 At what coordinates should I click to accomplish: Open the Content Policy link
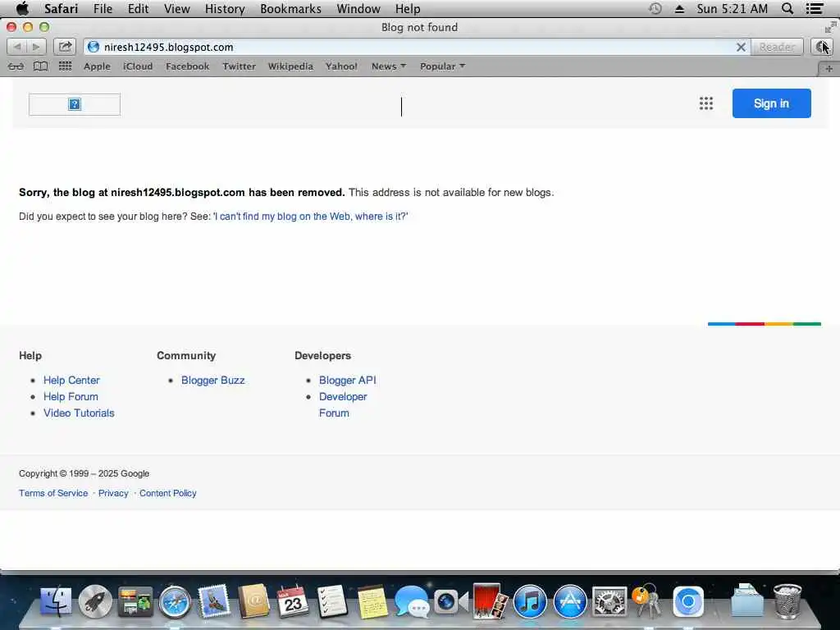point(167,493)
